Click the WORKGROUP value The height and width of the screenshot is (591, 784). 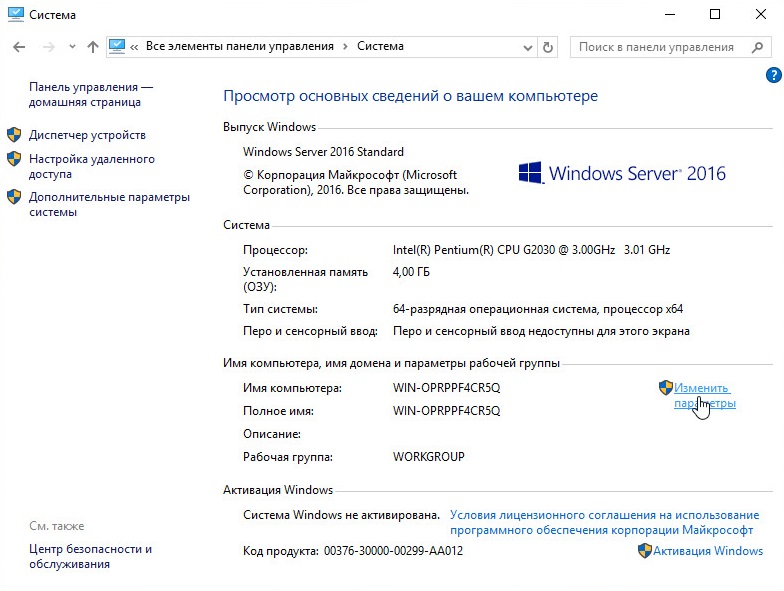pos(428,457)
